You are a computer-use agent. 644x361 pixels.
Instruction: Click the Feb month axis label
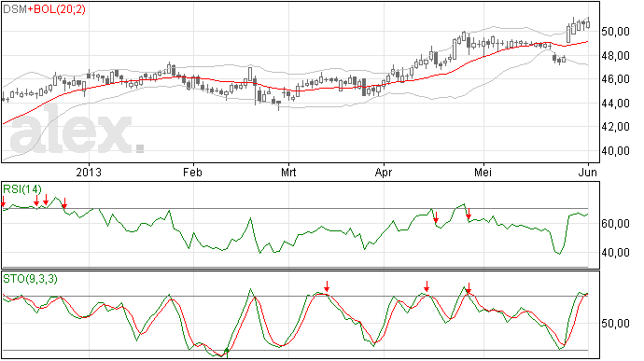[x=192, y=172]
